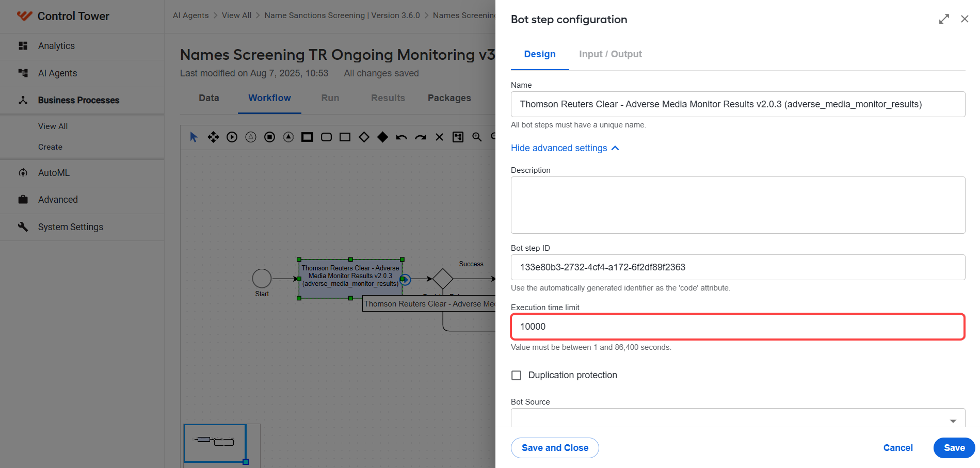Screen dimensions: 980x468
Task: Click the AI Agents icon in sidebar
Action: [23, 73]
